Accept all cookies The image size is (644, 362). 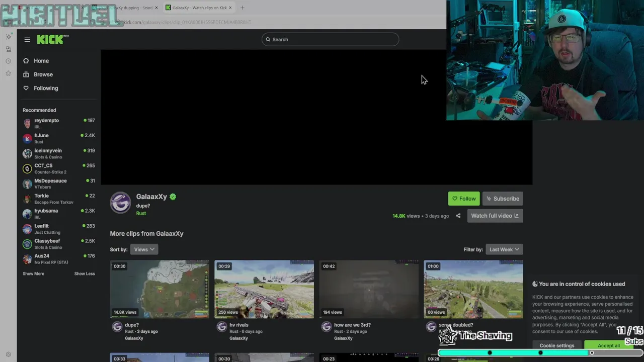(609, 346)
